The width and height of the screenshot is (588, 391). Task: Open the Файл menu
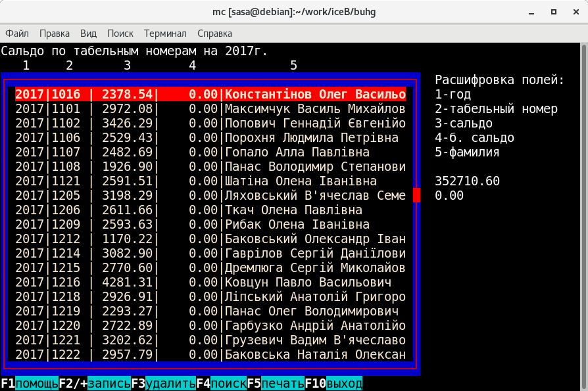(17, 34)
